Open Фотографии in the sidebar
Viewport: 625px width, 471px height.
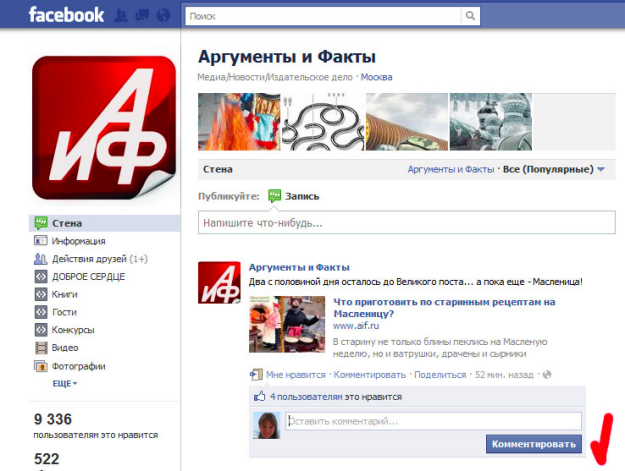(78, 366)
